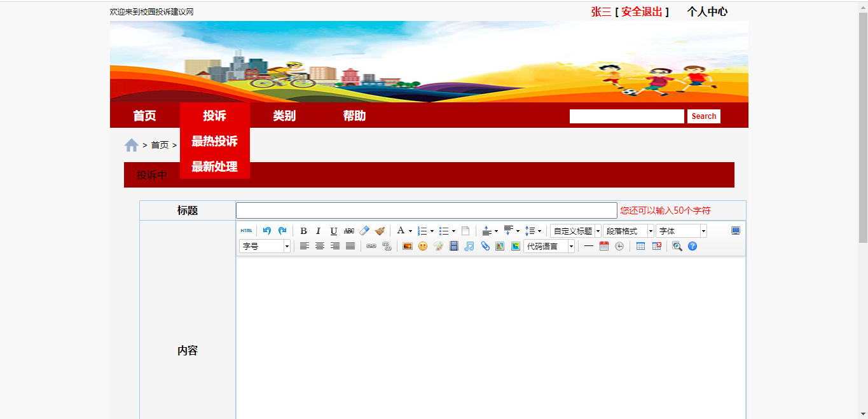Viewport: 868px width, 419px height.
Task: Attach a file via paperclip icon
Action: pyautogui.click(x=485, y=246)
